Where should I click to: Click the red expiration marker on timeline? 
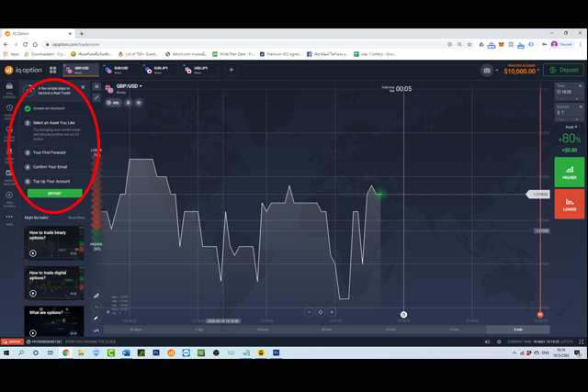click(540, 314)
